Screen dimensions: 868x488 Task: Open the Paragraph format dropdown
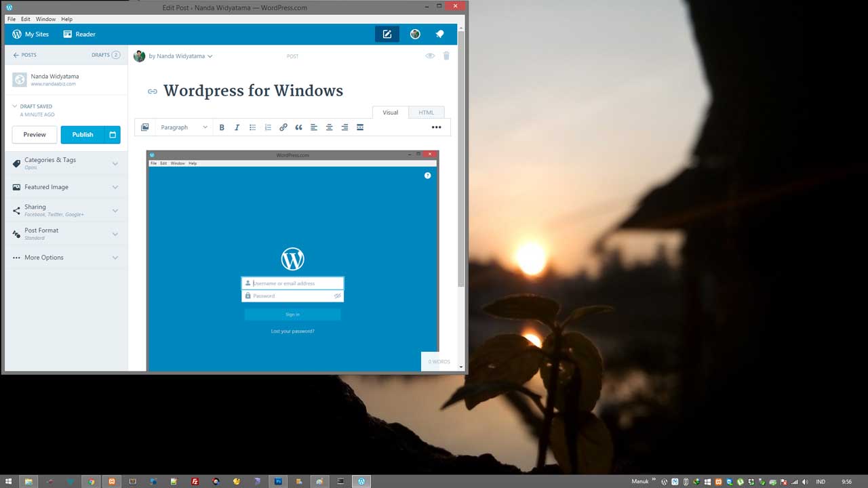pos(184,127)
